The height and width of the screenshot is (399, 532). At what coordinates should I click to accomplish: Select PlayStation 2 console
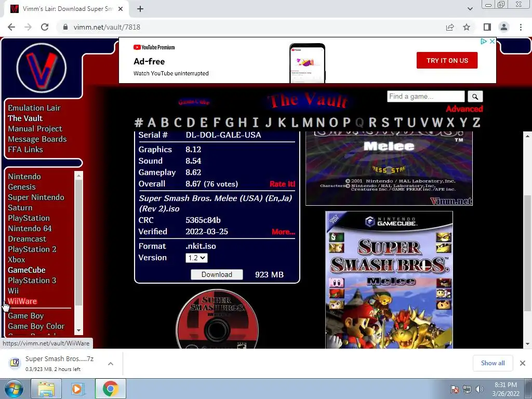[x=32, y=249]
